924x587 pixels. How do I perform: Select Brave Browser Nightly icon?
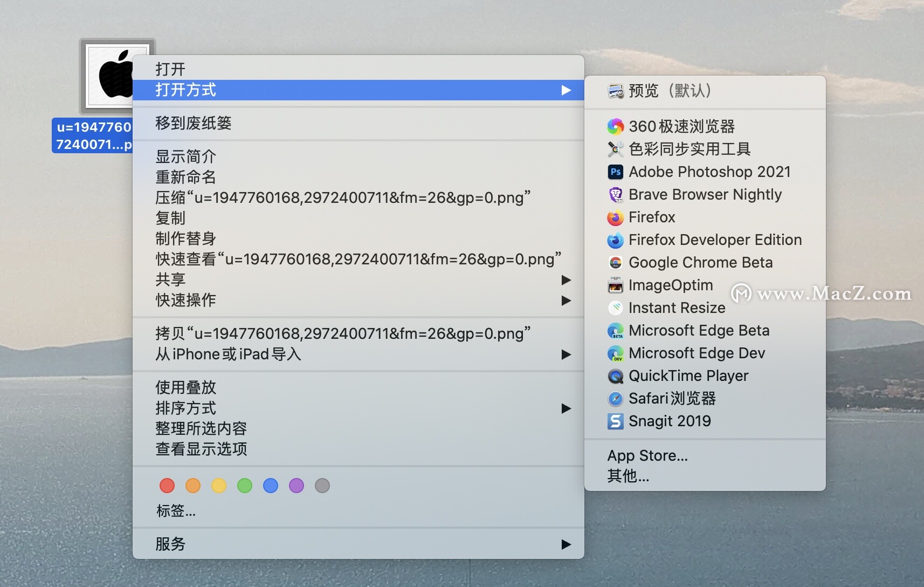(x=615, y=195)
